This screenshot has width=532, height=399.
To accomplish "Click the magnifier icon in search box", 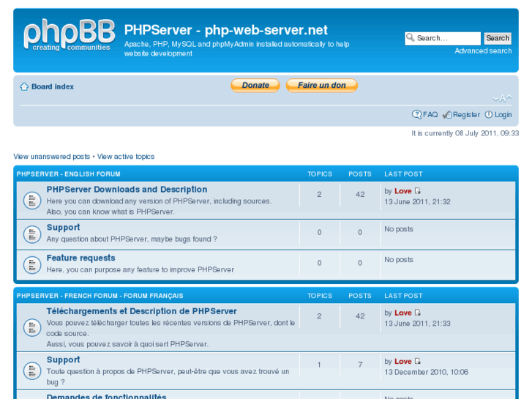I will pos(411,37).
